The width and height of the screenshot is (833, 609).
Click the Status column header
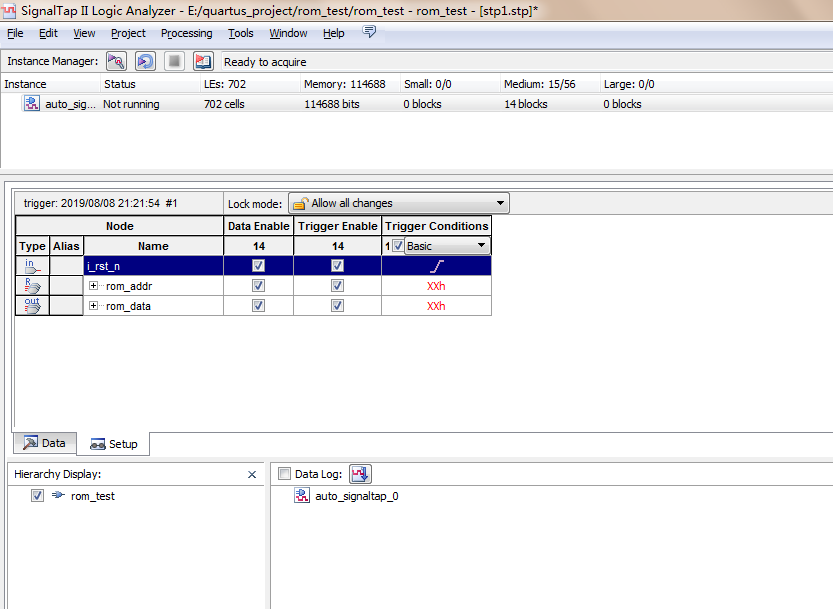(150, 84)
